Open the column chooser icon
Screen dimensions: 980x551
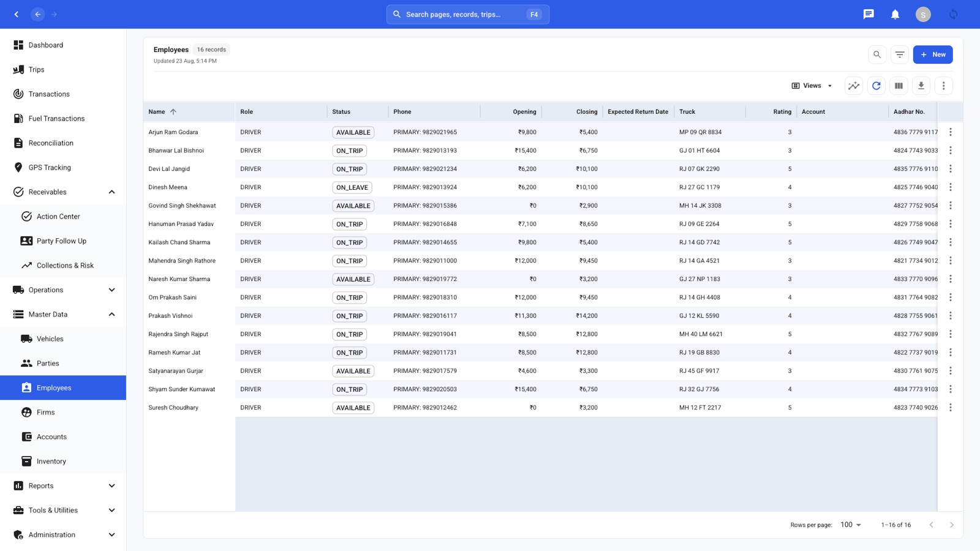click(899, 86)
